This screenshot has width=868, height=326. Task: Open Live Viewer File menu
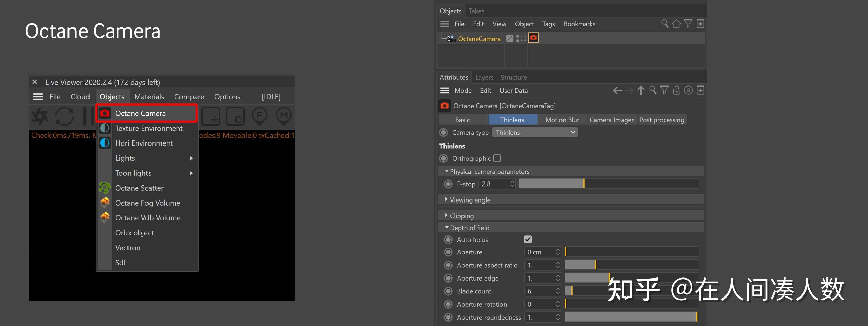click(55, 97)
